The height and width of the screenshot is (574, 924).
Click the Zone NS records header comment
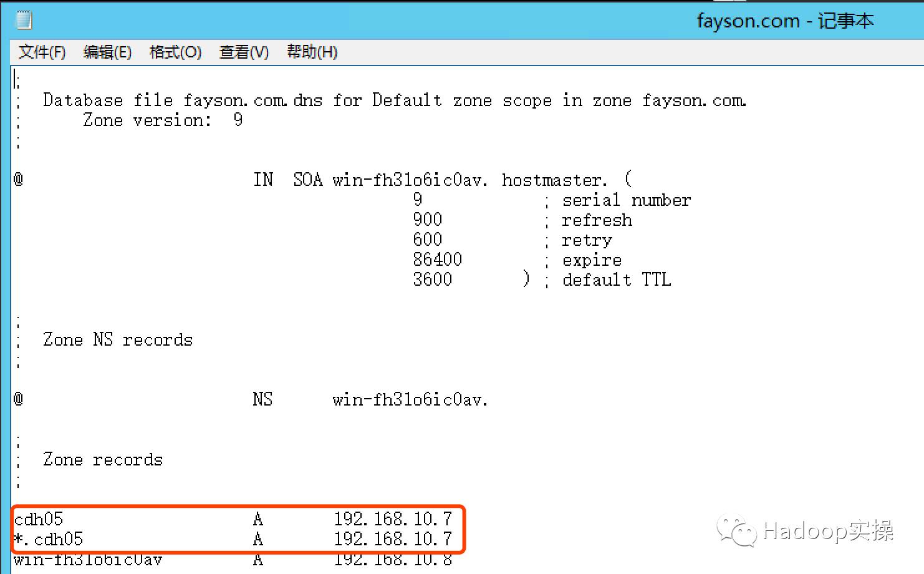click(x=118, y=339)
